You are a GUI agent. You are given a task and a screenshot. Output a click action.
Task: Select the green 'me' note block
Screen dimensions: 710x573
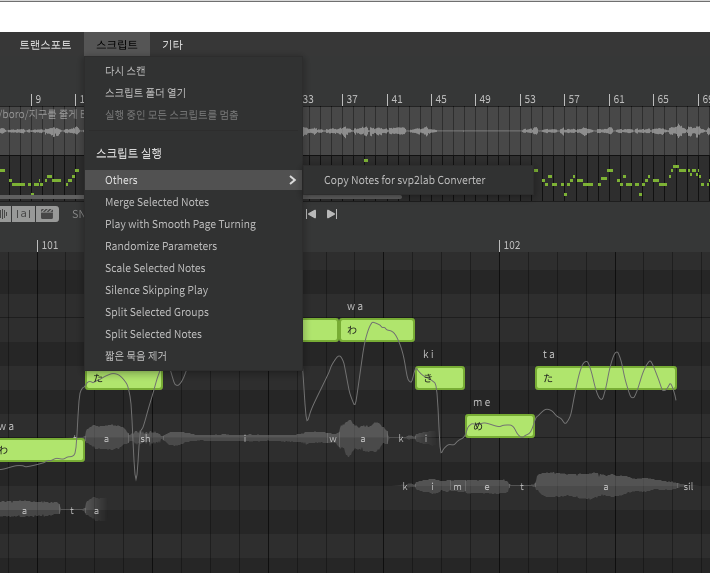(499, 426)
